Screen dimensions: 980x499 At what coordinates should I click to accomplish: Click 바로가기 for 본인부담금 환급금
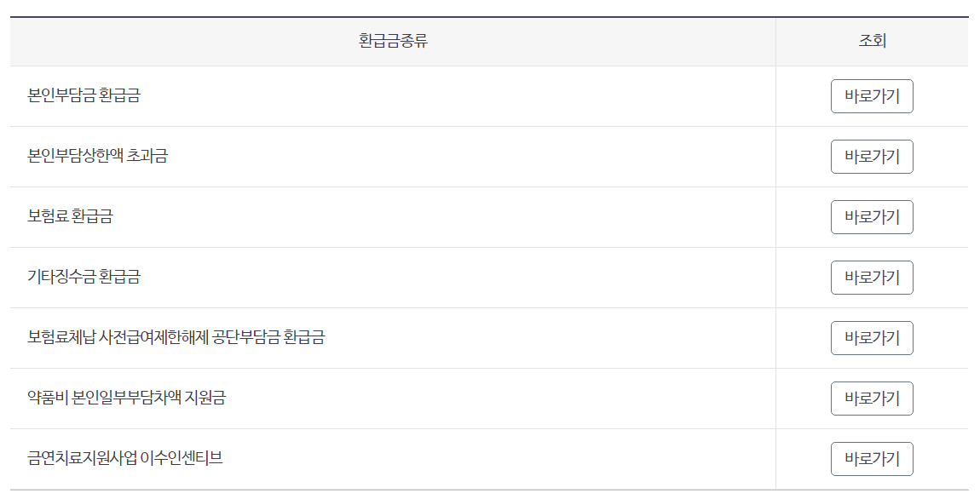[x=871, y=96]
